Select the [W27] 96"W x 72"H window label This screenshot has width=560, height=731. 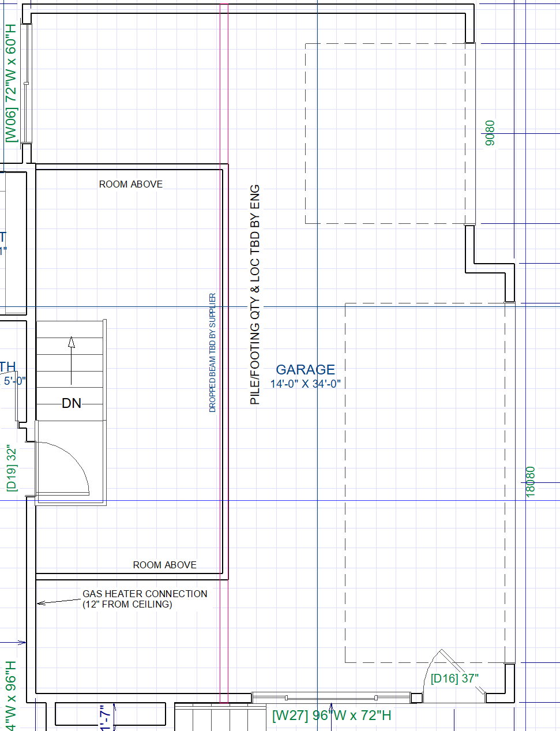coord(332,715)
